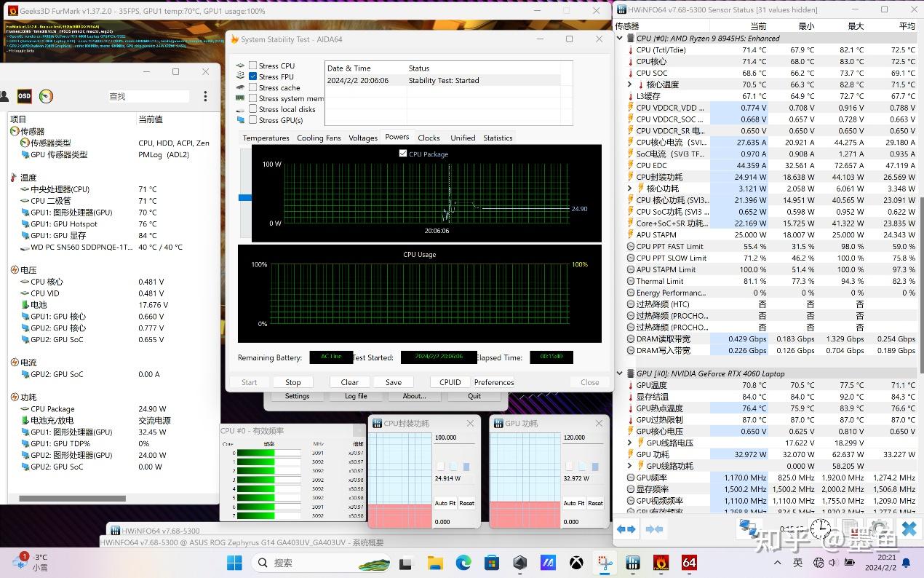Enable the Stress CPU checkbox
Viewport: 924px width, 578px height.
pyautogui.click(x=253, y=66)
